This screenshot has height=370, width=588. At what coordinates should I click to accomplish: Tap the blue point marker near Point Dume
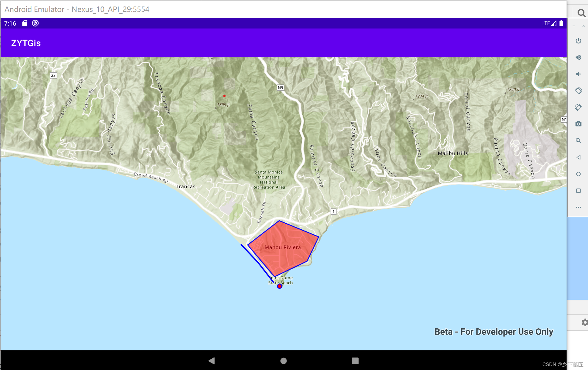click(279, 286)
